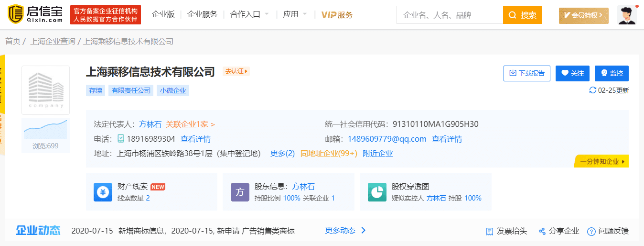
Task: Open 方林石 in 股东信息 card
Action: point(303,187)
